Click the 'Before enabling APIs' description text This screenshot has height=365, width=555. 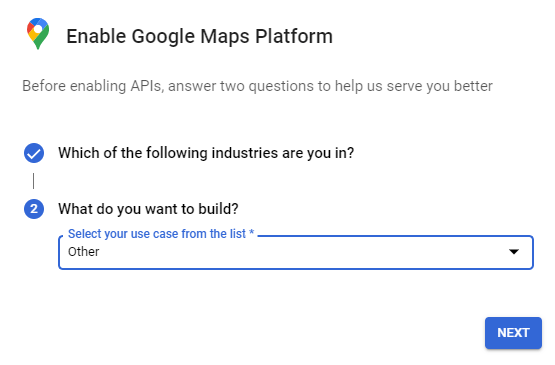click(257, 86)
